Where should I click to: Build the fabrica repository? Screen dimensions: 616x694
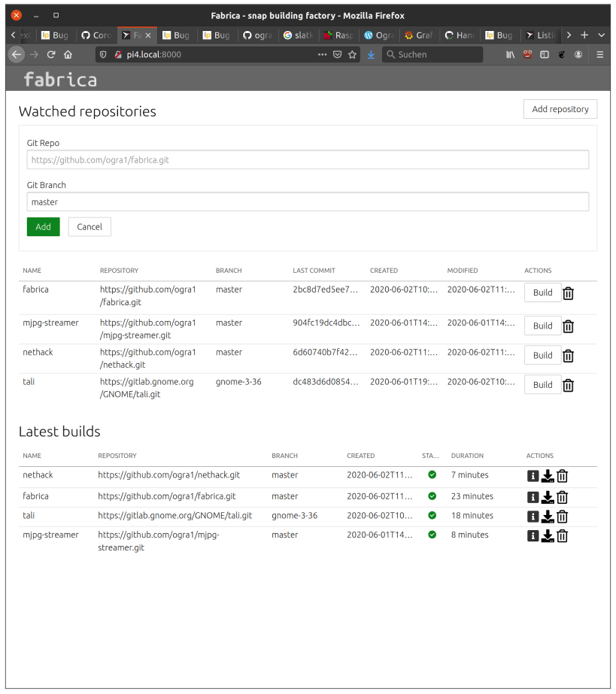click(x=542, y=292)
